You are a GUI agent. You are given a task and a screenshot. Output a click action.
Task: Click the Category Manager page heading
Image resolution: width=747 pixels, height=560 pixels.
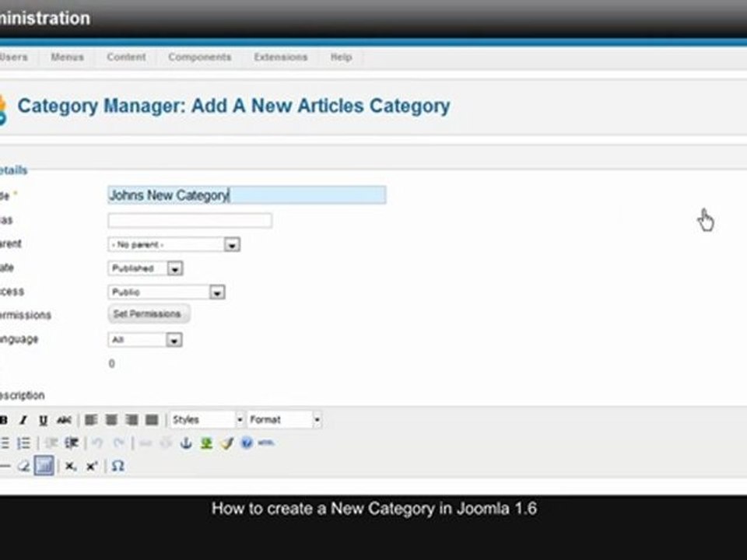[233, 107]
